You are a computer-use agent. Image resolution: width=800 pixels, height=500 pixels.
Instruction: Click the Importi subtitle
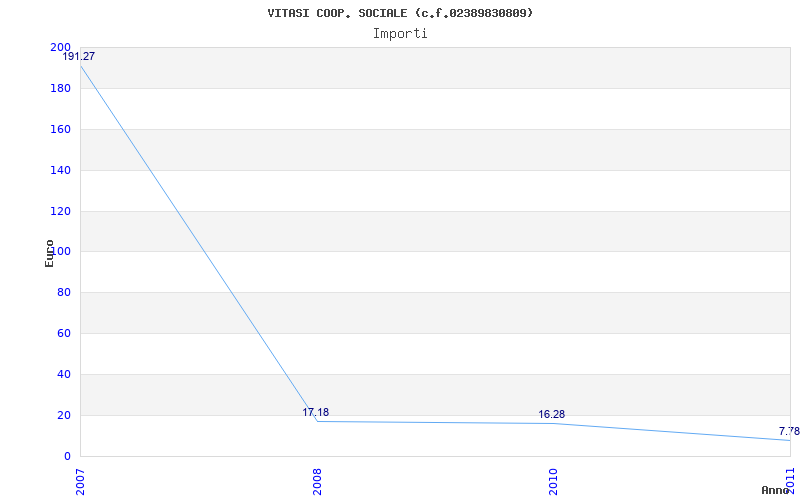(400, 34)
